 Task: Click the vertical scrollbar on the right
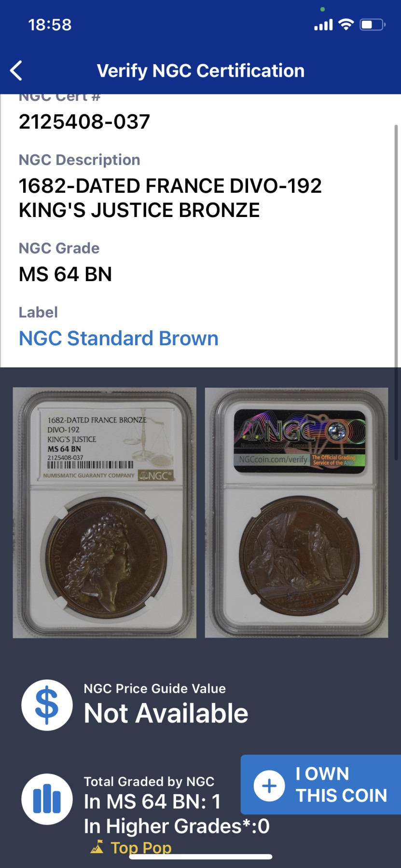coord(396,292)
